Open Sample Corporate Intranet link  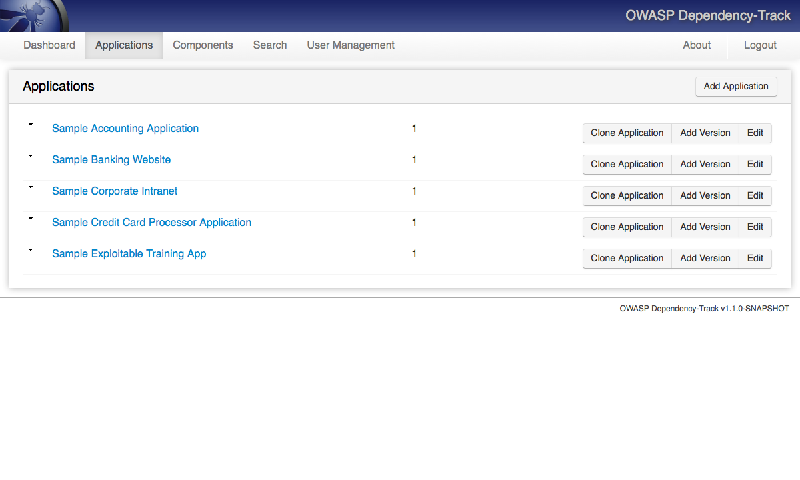pos(115,191)
